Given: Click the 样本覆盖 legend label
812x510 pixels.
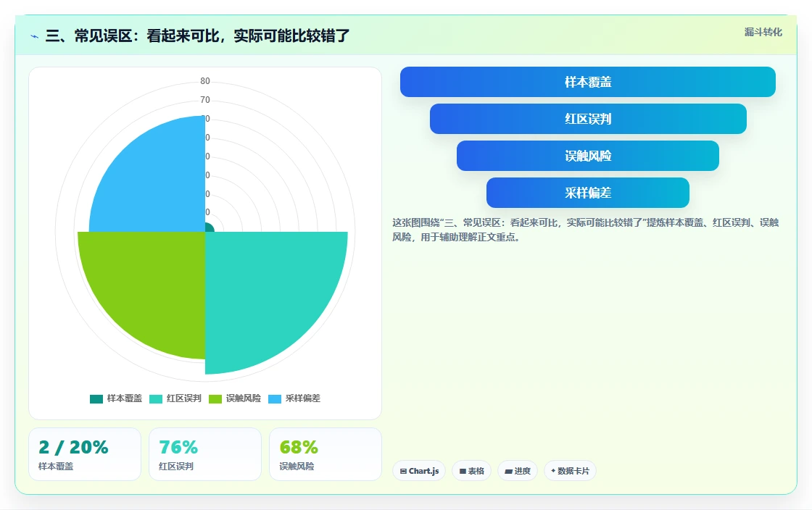Looking at the screenshot, I should tap(124, 398).
